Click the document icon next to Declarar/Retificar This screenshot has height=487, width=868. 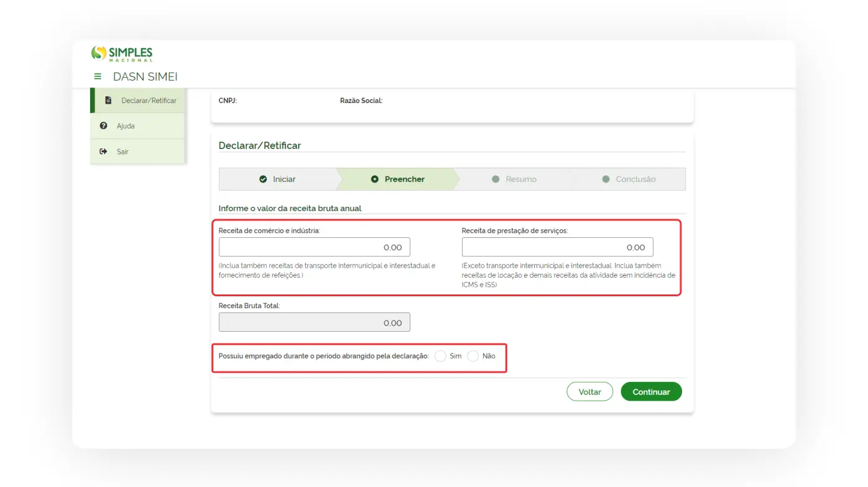pyautogui.click(x=108, y=101)
